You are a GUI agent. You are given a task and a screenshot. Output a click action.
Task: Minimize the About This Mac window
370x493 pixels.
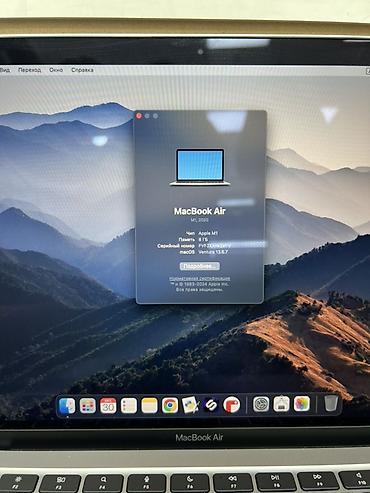[147, 116]
